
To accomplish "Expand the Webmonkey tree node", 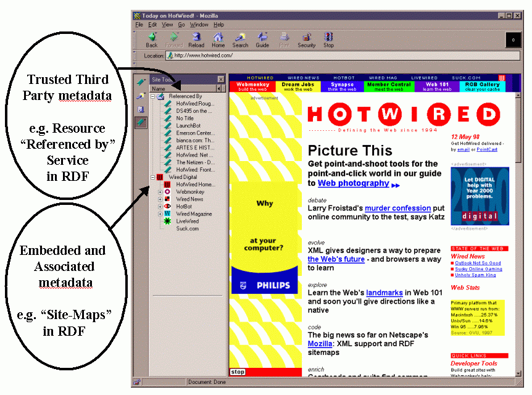I will tap(160, 192).
